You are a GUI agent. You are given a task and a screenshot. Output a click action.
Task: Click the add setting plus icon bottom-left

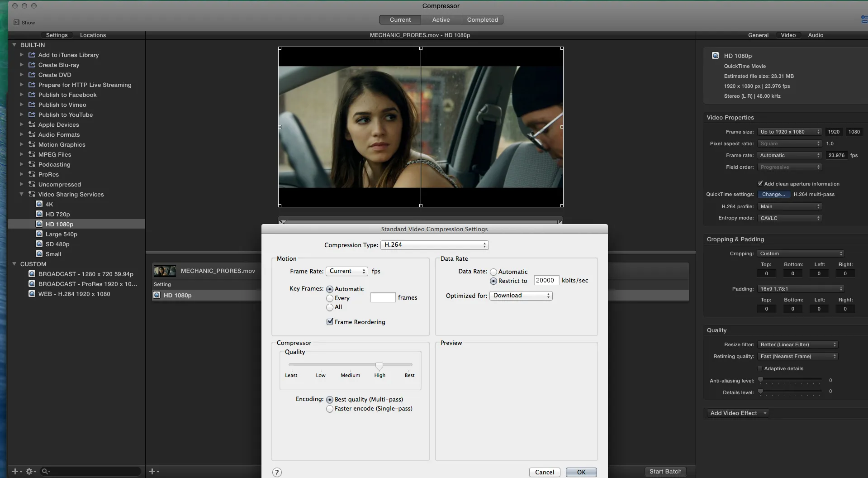[14, 471]
